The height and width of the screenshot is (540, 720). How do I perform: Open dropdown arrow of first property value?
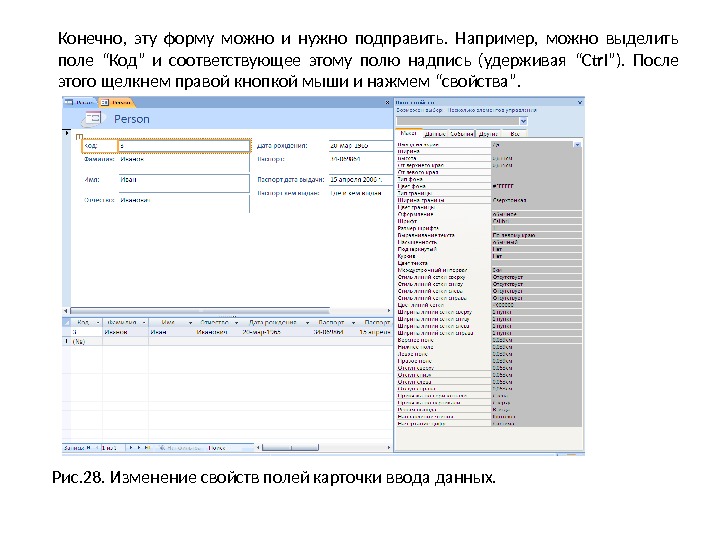[x=577, y=145]
